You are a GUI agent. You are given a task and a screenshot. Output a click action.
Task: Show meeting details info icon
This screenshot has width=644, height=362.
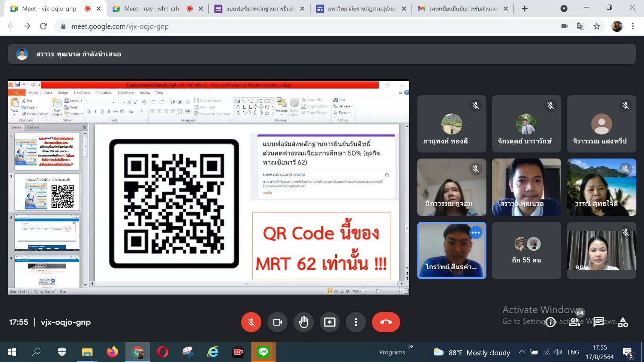point(550,322)
